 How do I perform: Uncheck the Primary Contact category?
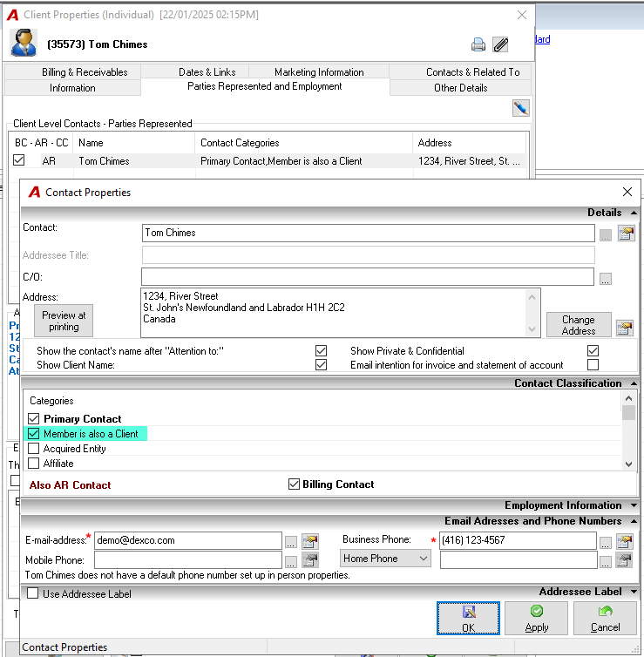coord(33,418)
